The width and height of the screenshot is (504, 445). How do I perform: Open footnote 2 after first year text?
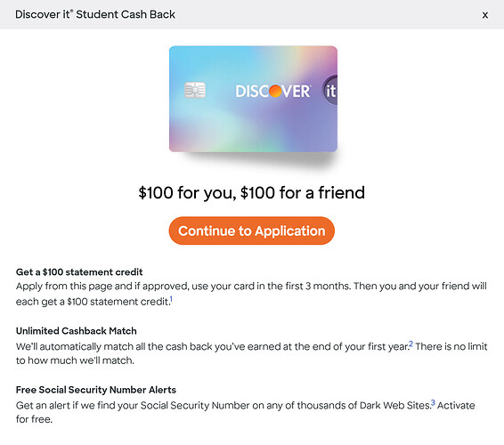coord(411,344)
